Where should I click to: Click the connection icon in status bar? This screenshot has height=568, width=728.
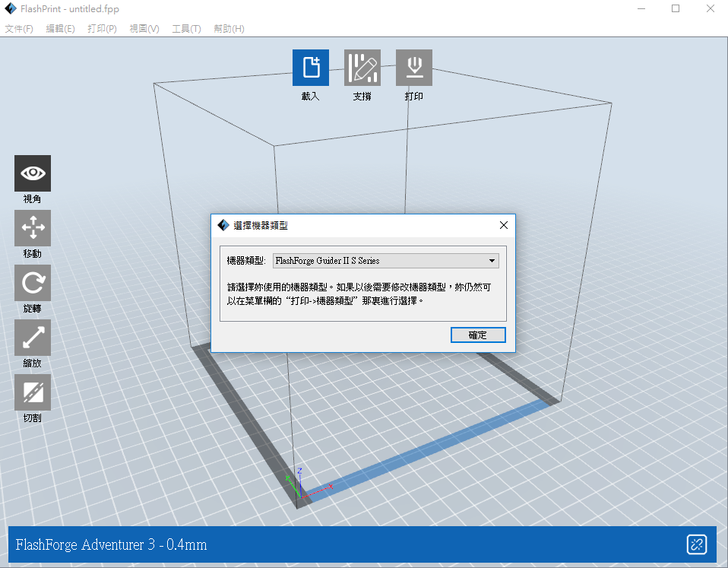click(696, 544)
